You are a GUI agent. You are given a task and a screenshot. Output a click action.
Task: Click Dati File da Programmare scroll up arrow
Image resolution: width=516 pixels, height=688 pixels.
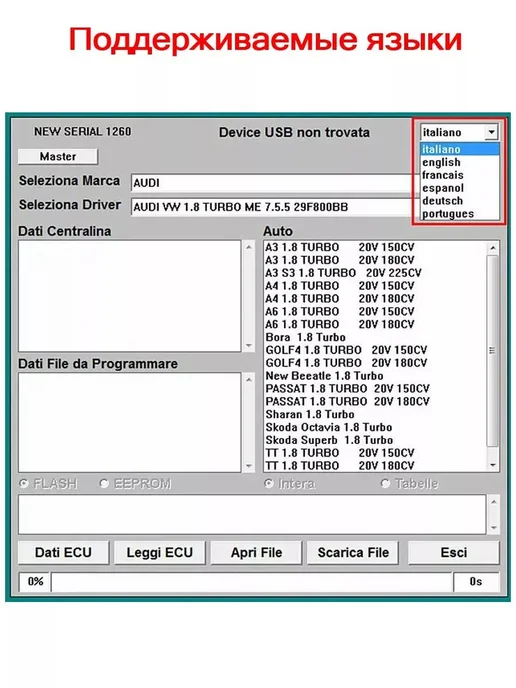click(x=249, y=380)
